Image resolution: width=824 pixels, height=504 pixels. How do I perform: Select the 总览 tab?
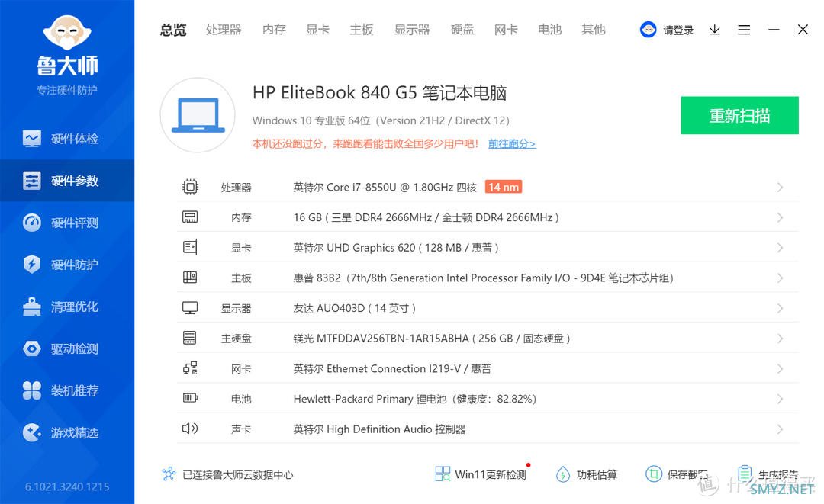click(173, 30)
